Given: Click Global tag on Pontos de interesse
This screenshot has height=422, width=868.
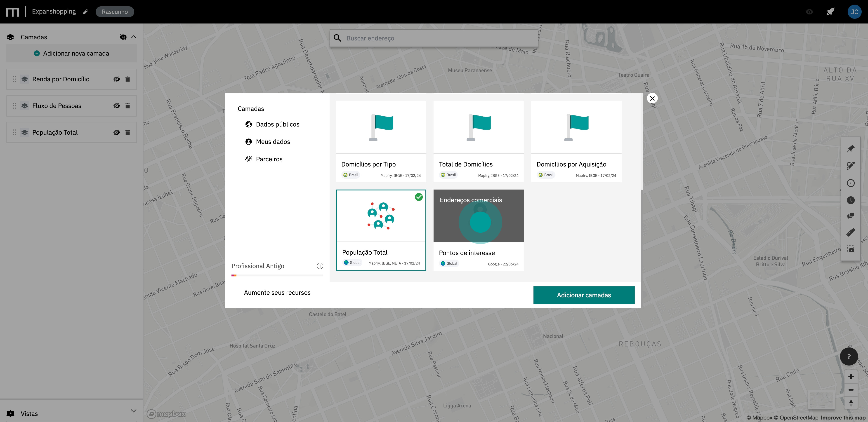Looking at the screenshot, I should 449,263.
